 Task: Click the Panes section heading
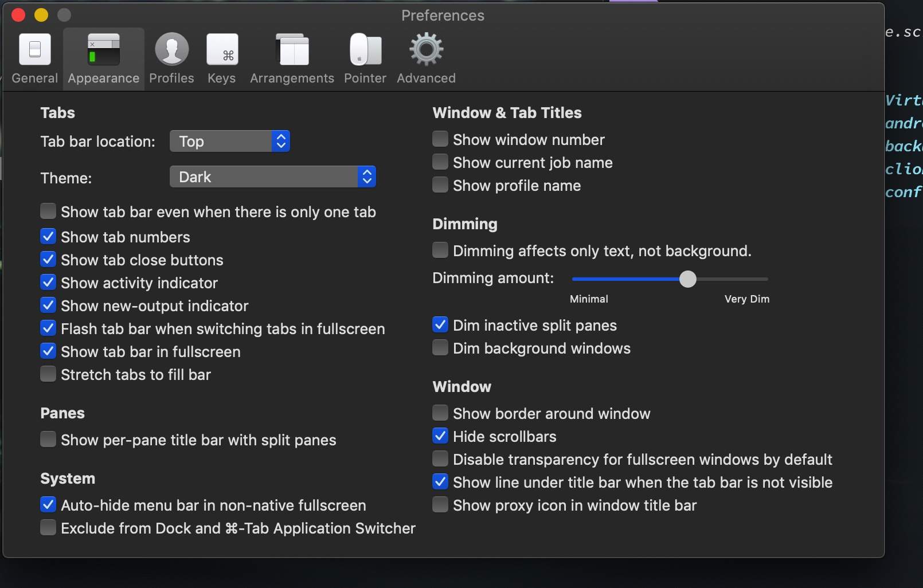[62, 413]
